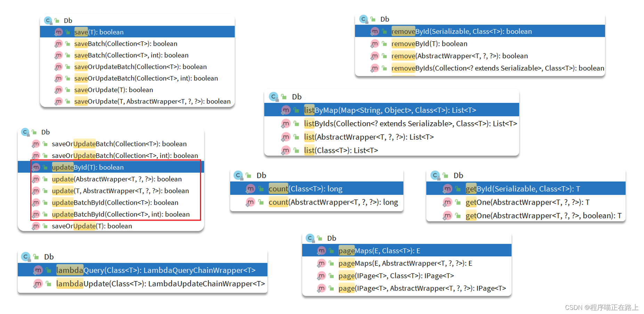Click the method icon beside the listByIds row
The image size is (644, 314).
(285, 124)
